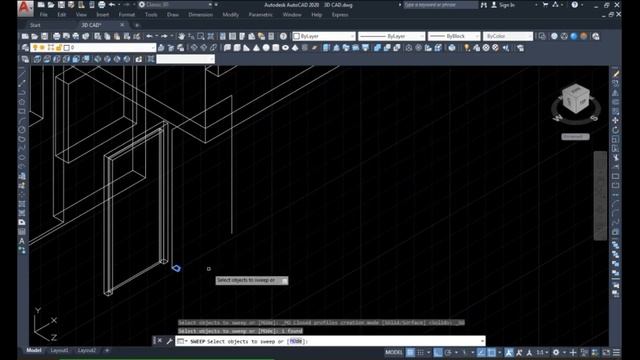Image resolution: width=640 pixels, height=360 pixels.
Task: Click Redo arrow in Standard toolbar
Action: click(x=164, y=36)
